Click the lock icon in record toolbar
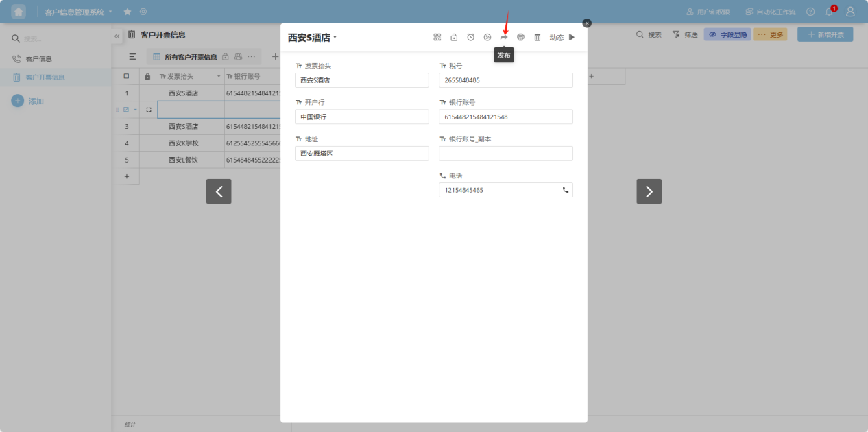This screenshot has height=432, width=868. click(454, 37)
